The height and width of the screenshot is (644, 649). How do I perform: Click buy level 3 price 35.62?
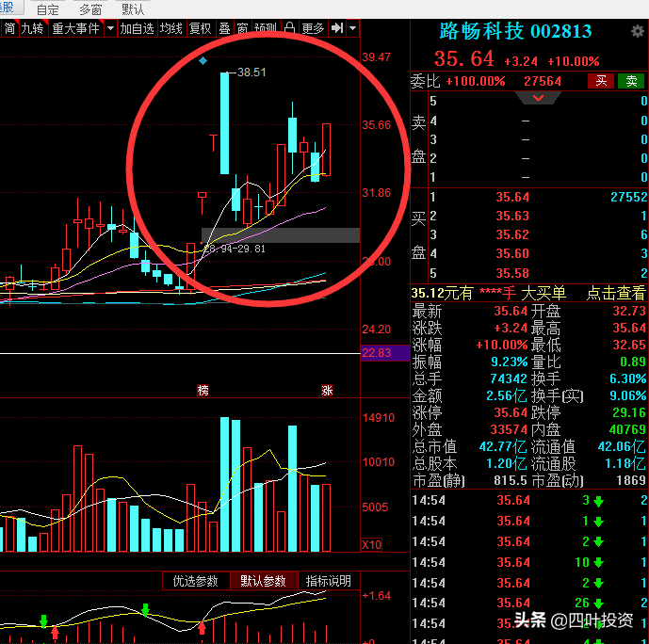tap(512, 234)
